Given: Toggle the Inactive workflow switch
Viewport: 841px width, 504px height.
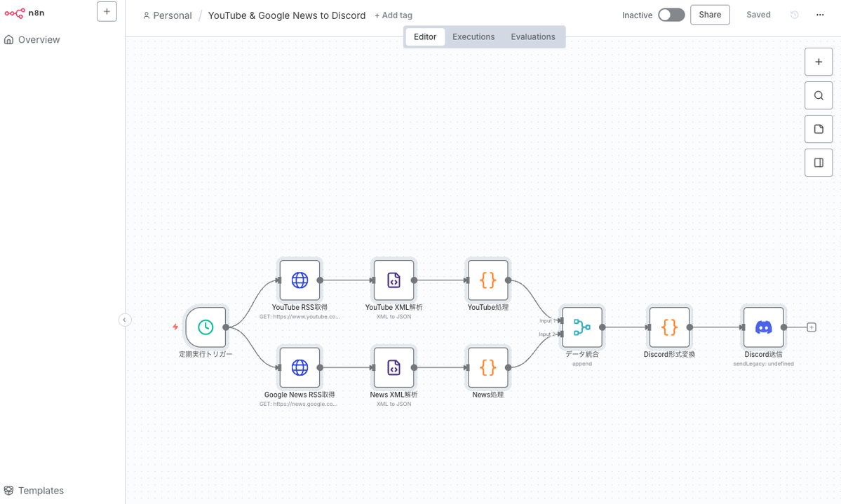Looking at the screenshot, I should (x=671, y=15).
